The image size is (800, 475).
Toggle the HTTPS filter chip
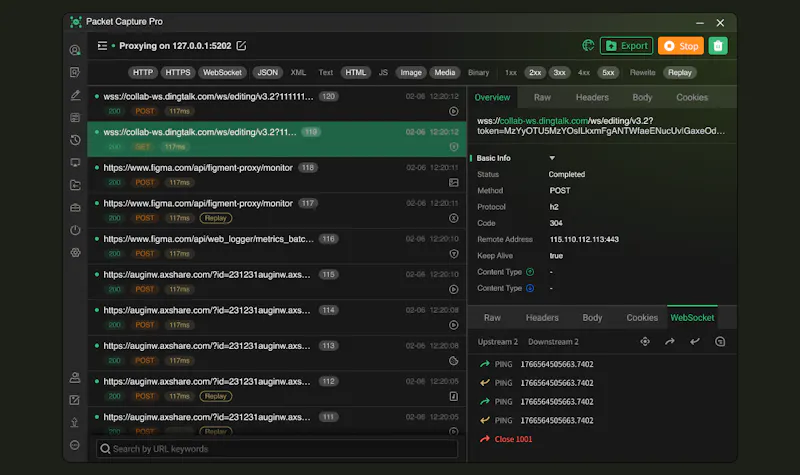click(178, 72)
